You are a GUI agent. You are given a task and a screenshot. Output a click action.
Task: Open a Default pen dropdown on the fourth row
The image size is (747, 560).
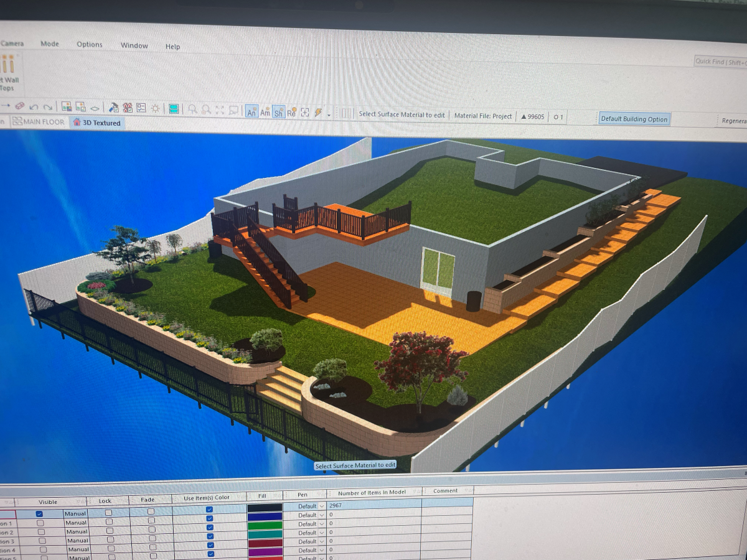(321, 533)
